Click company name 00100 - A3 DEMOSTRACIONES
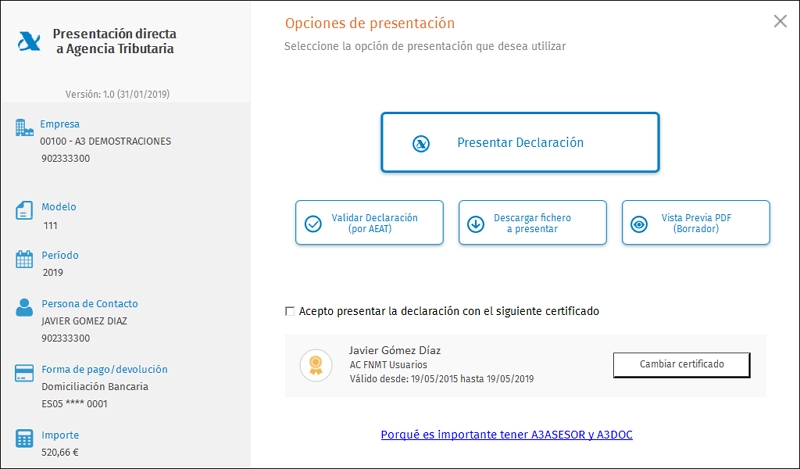Viewport: 800px width, 469px height. [106, 141]
